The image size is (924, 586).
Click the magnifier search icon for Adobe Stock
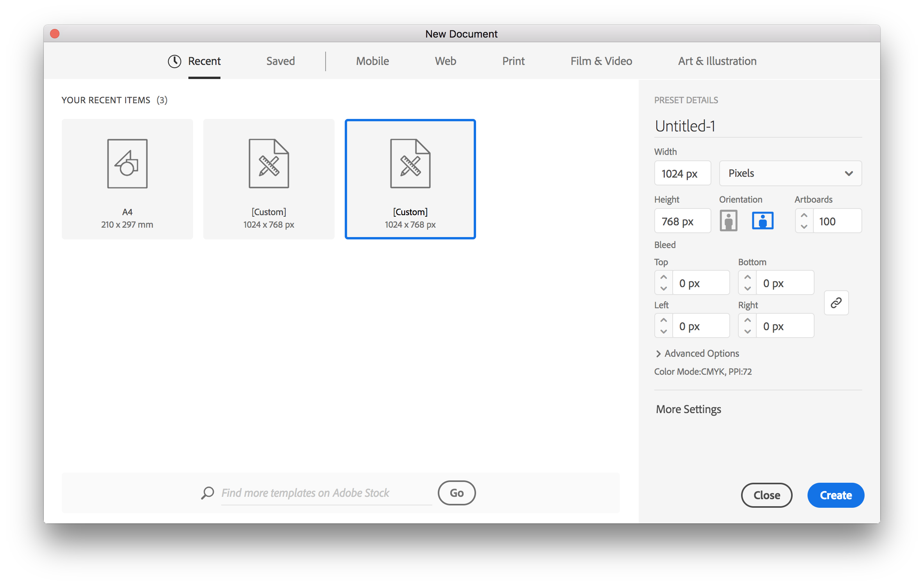click(x=208, y=493)
